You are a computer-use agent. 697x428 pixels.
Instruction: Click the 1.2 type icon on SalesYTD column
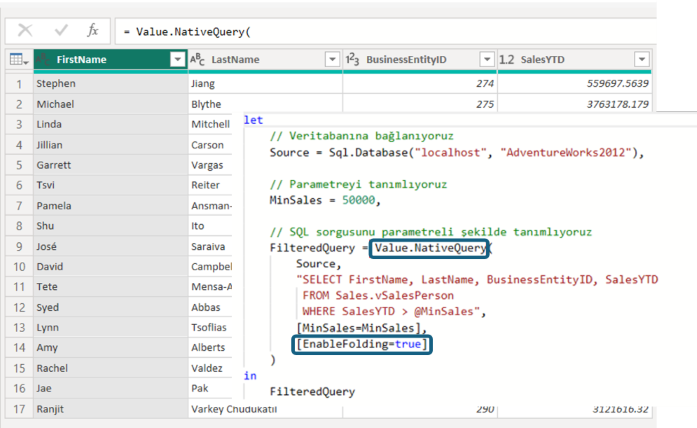tap(507, 60)
